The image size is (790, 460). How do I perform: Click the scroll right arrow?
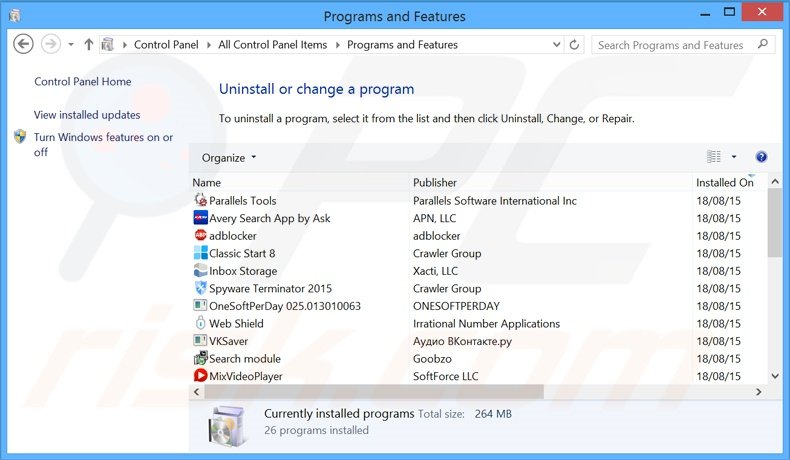(759, 391)
